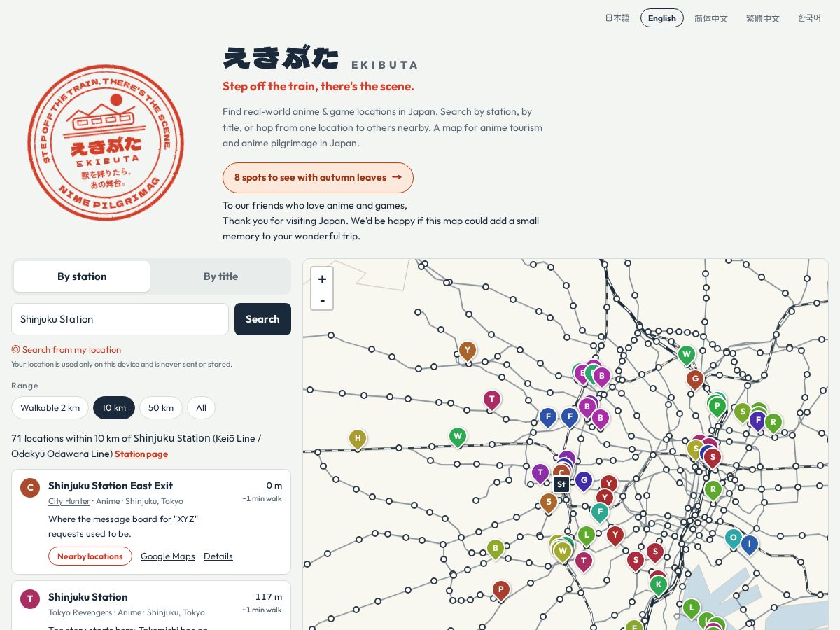Click Nearby locations on East Exit card

(x=90, y=556)
